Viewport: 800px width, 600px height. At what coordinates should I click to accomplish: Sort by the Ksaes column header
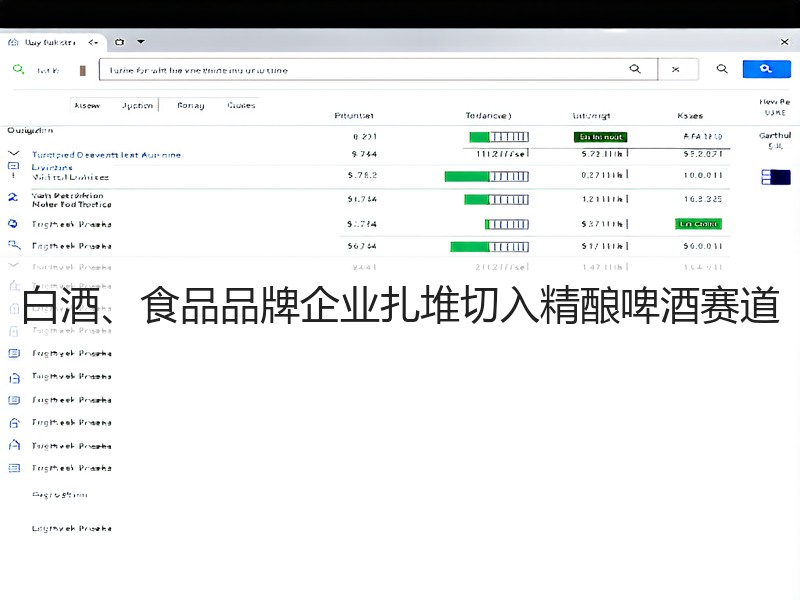click(690, 116)
